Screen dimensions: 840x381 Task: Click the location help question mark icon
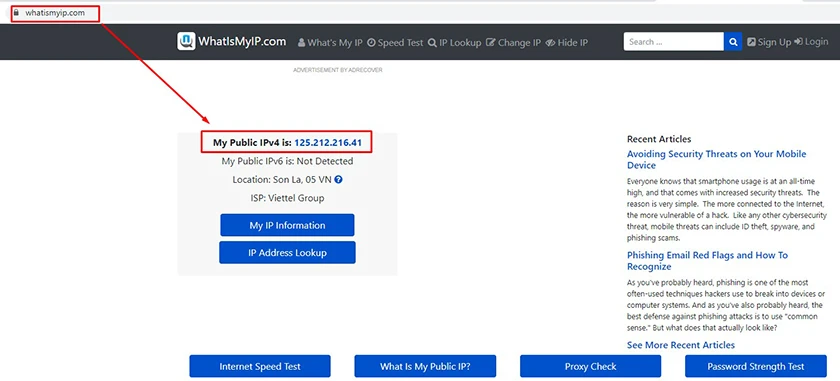(x=338, y=180)
